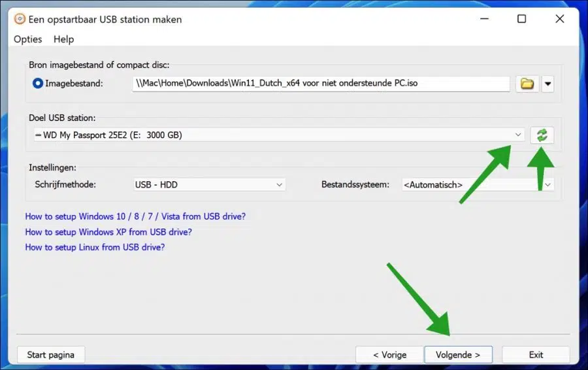
Task: Click the Exit button
Action: pos(536,354)
